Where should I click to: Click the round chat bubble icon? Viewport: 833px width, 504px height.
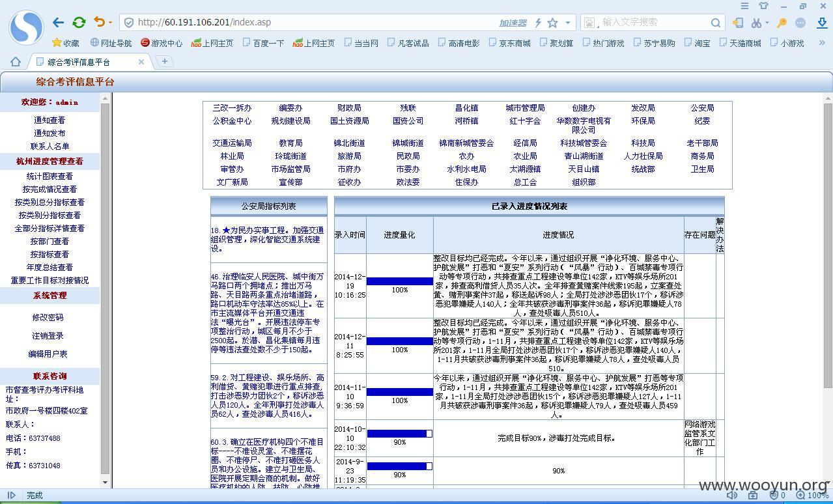point(800,23)
